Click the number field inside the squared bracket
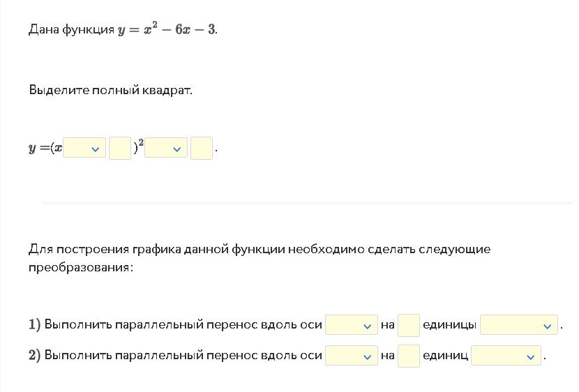Screen dimensions: 579x392 click(x=120, y=148)
